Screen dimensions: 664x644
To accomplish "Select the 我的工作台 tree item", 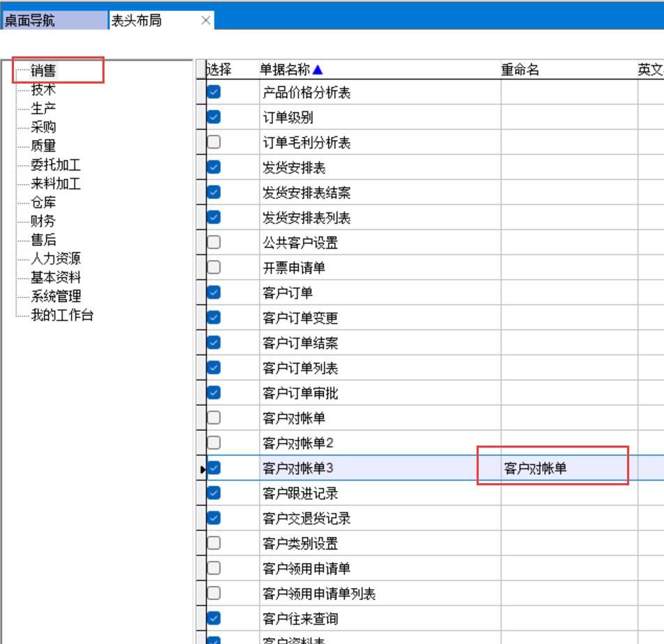I will pos(62,315).
